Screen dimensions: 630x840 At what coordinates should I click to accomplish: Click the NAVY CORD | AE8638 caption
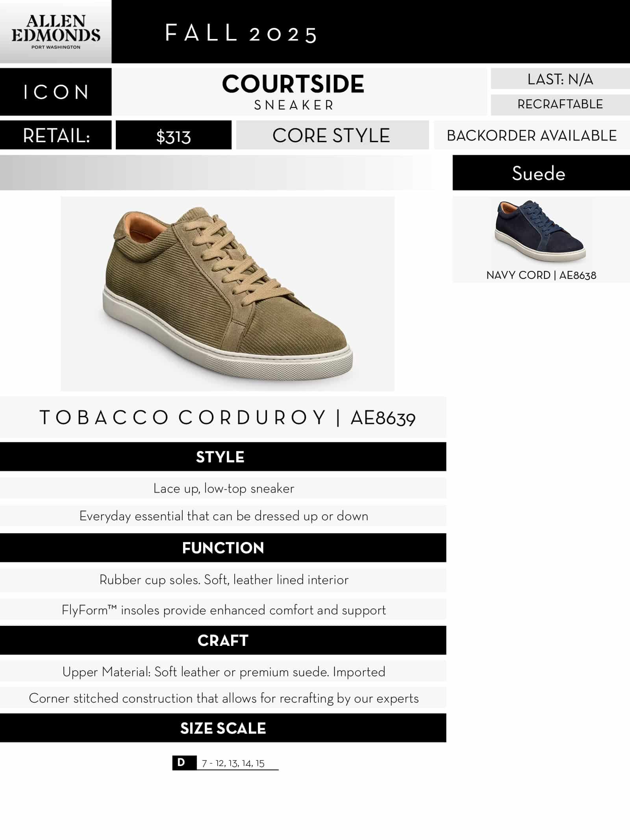pos(541,275)
